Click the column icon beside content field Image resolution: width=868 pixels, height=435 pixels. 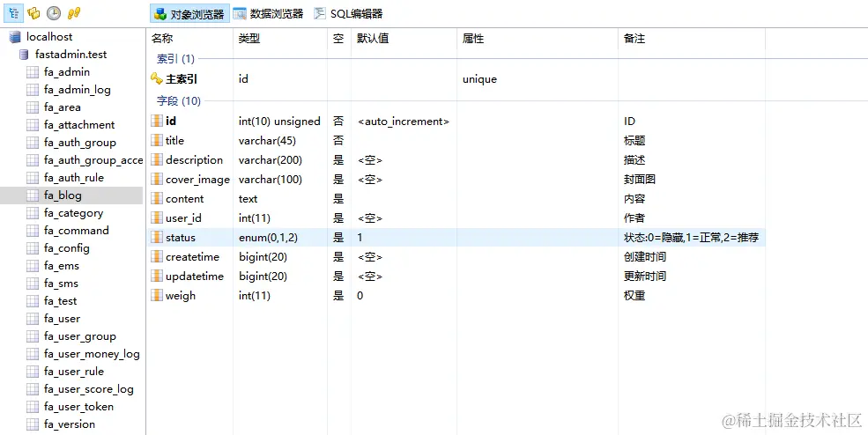pos(157,199)
